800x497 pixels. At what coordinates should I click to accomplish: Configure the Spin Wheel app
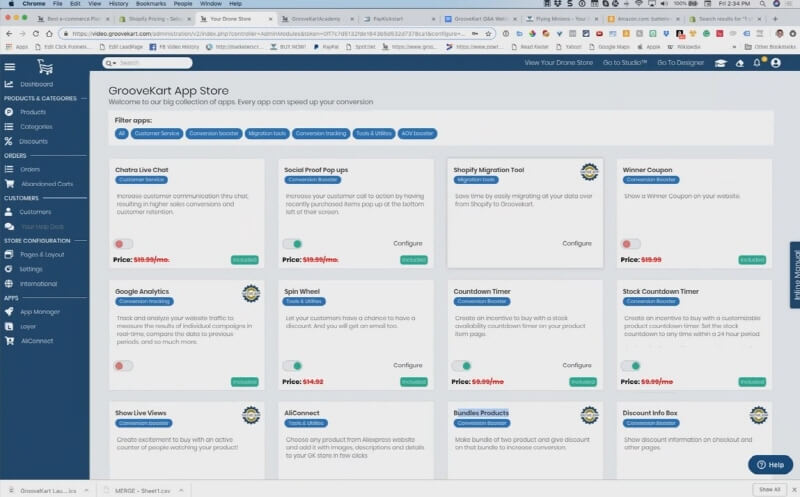[408, 365]
